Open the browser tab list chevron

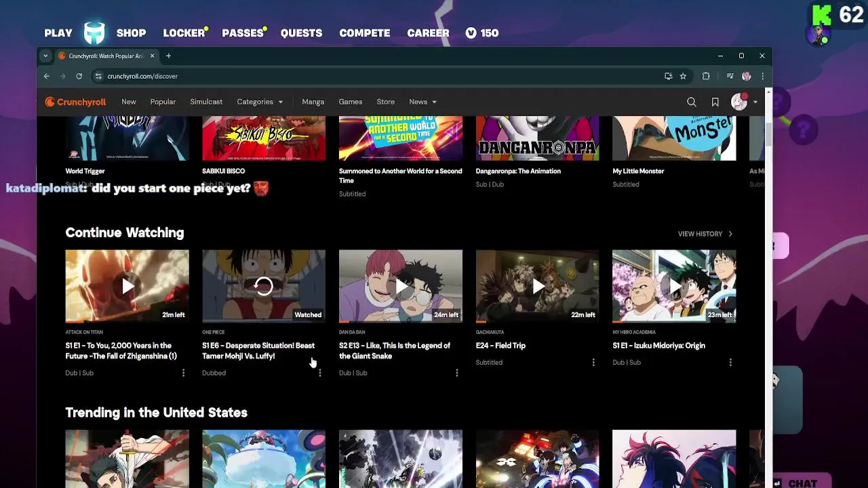coord(45,56)
